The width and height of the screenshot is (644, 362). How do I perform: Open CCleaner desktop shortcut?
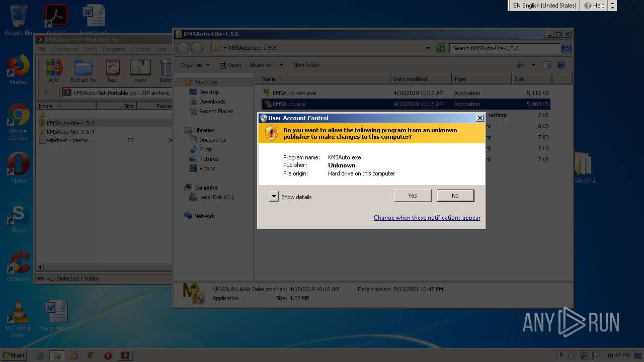tap(18, 266)
